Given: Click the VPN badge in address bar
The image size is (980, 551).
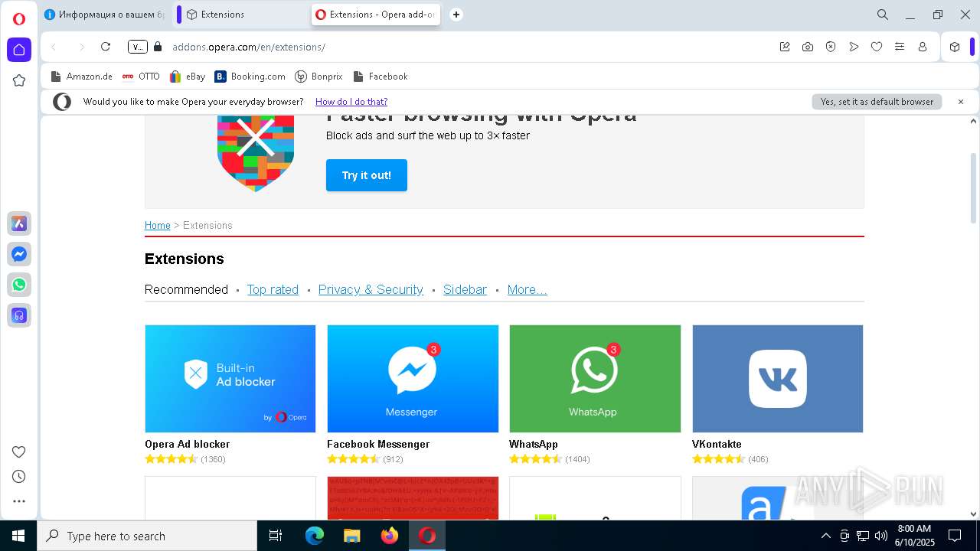Looking at the screenshot, I should click(x=137, y=47).
